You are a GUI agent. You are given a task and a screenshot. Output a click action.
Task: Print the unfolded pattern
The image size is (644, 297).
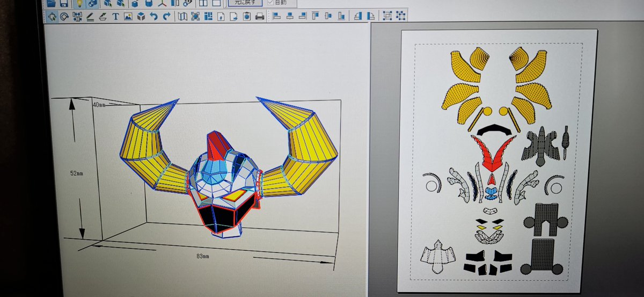tap(260, 16)
